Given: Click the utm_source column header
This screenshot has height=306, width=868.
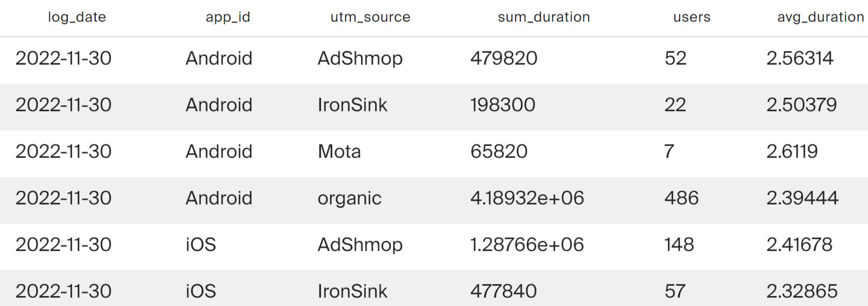Looking at the screenshot, I should coord(370,17).
